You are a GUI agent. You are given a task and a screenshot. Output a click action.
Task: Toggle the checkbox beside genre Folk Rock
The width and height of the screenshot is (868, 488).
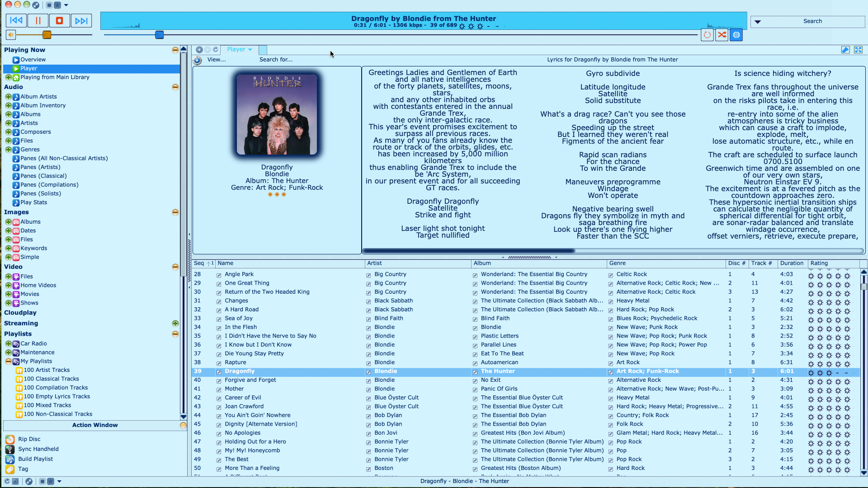point(611,425)
